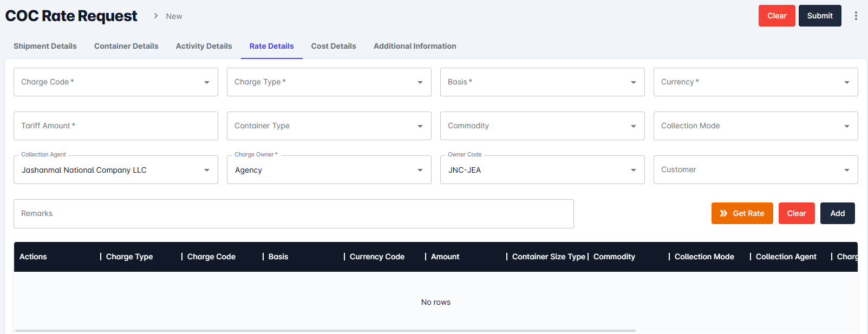
Task: Click the red Clear button beside Get Rate
Action: 797,213
